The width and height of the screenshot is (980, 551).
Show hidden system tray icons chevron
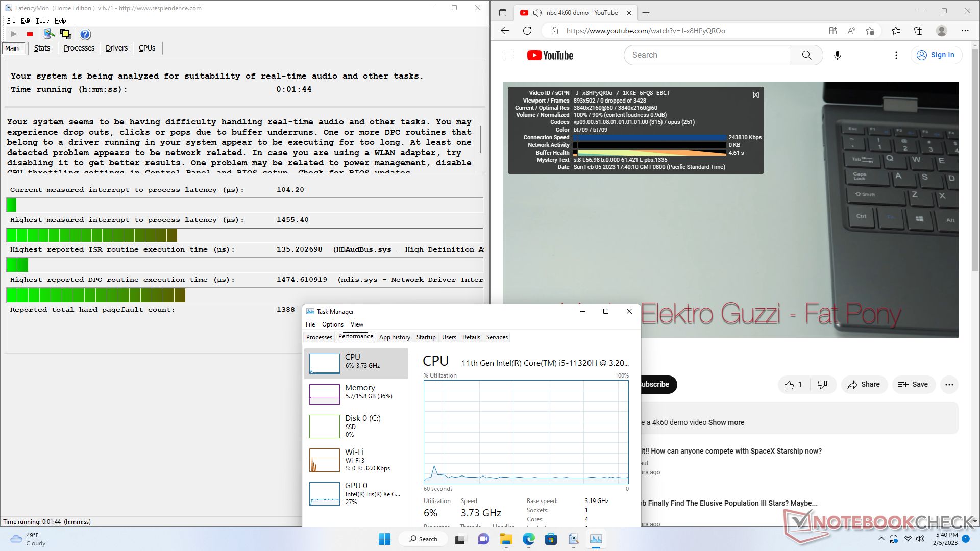click(x=881, y=539)
